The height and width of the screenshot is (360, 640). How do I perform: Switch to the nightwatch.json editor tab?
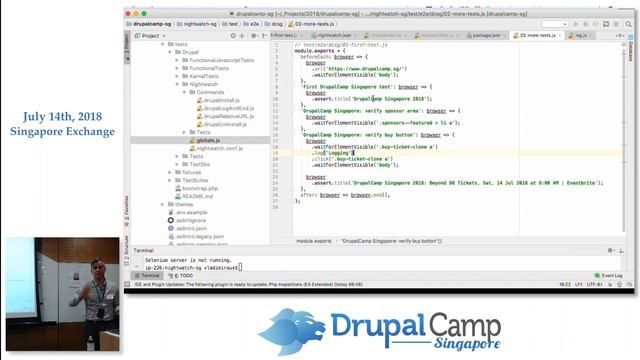pos(333,36)
